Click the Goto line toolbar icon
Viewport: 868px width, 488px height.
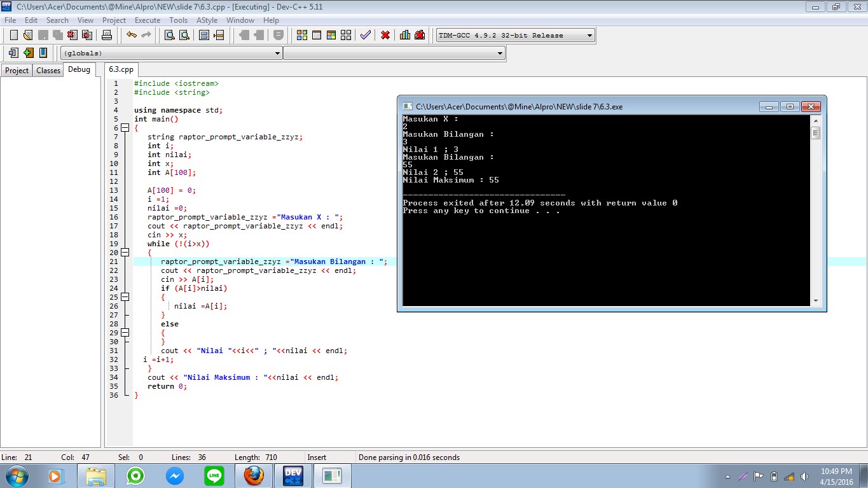click(x=219, y=35)
